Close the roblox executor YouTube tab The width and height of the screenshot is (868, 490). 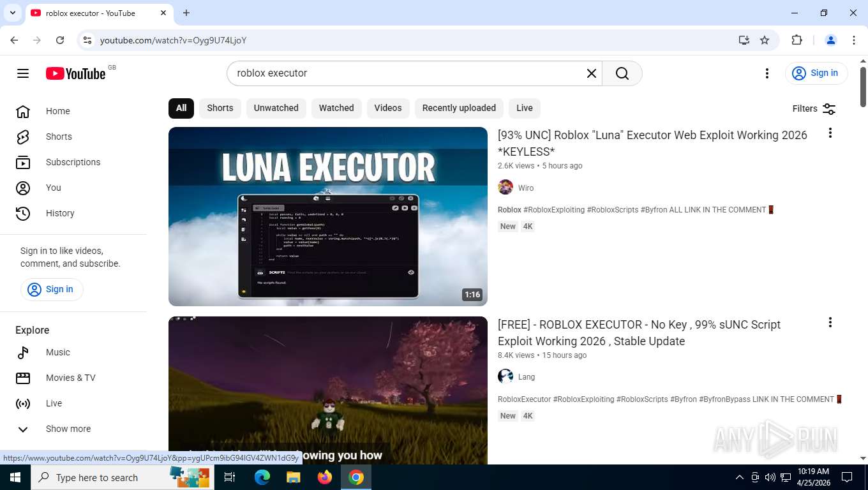(x=163, y=13)
